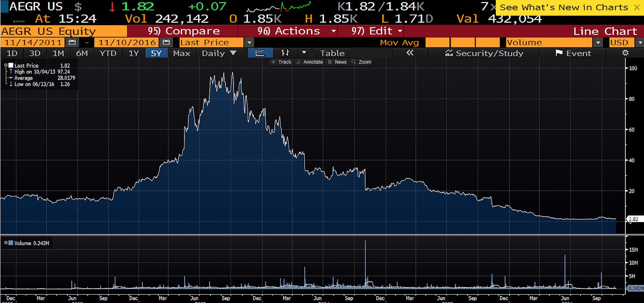This screenshot has height=303, width=644.
Task: Select the 1Y time range
Action: 133,53
